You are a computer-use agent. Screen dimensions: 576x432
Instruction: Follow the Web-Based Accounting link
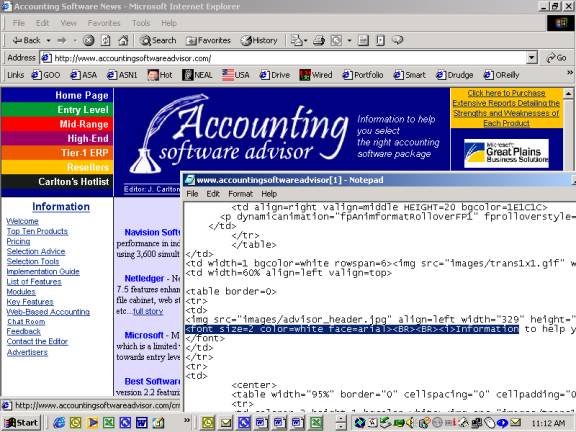coord(48,312)
